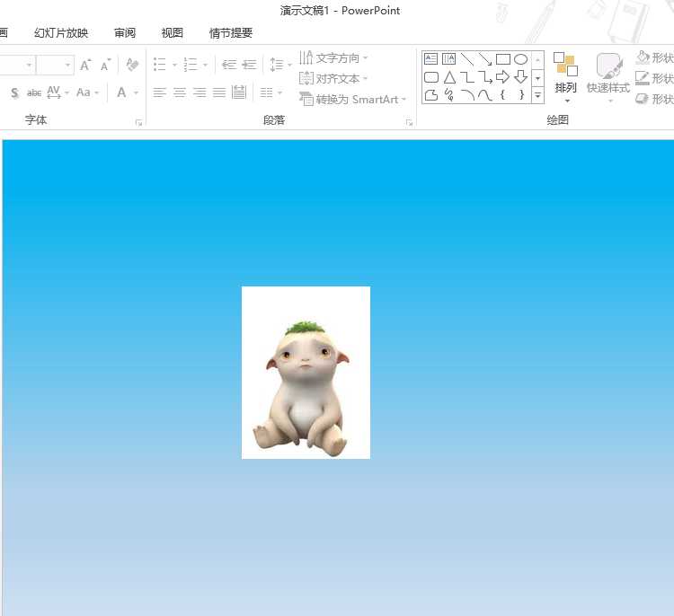The width and height of the screenshot is (674, 616).
Task: Select the 情节提要 tab
Action: pos(231,33)
